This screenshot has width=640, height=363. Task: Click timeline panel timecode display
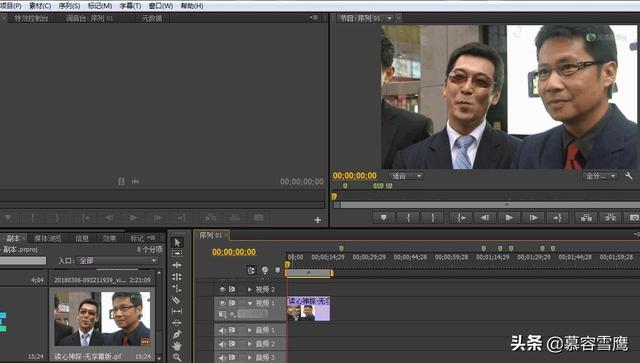coord(234,252)
